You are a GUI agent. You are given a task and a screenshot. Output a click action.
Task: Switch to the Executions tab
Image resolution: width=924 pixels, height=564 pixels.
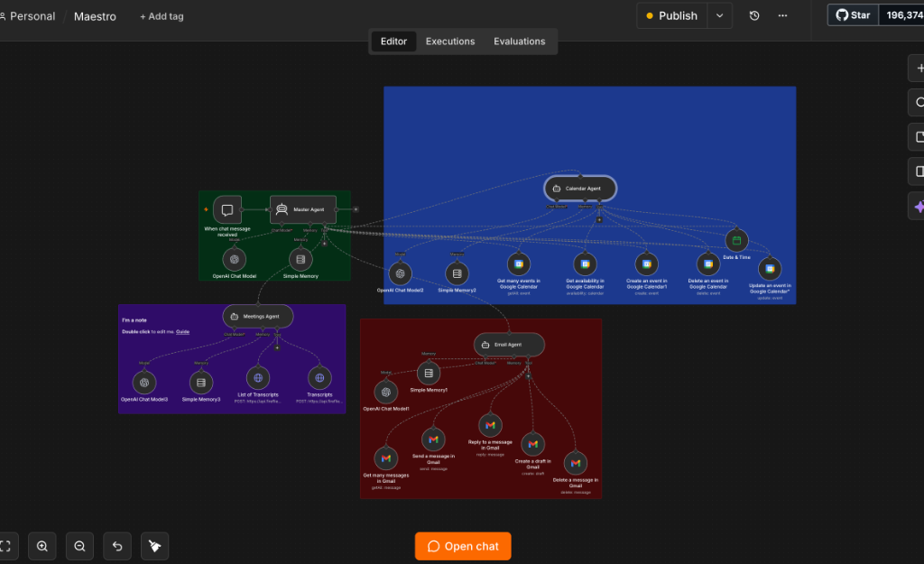[x=450, y=42]
